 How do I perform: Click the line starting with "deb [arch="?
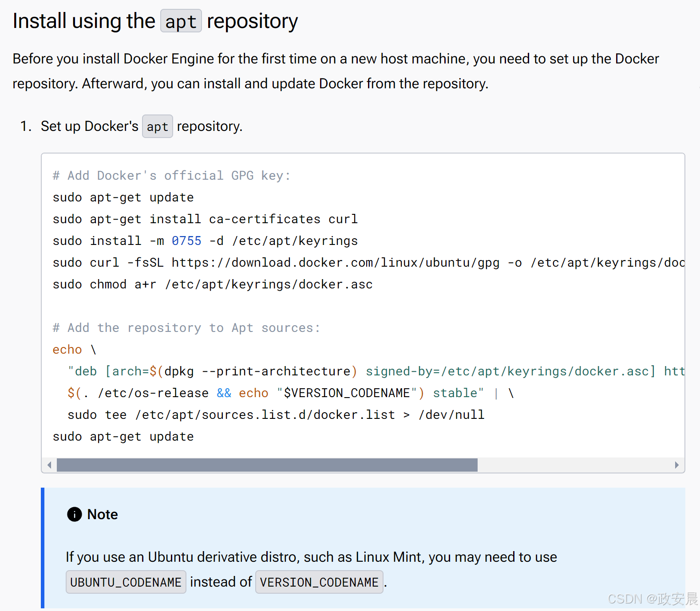click(x=376, y=371)
